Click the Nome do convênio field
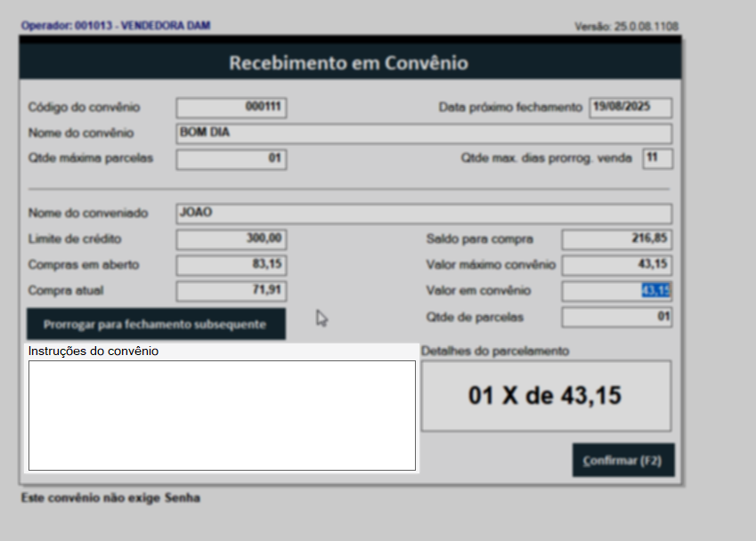The height and width of the screenshot is (541, 756). coord(424,133)
